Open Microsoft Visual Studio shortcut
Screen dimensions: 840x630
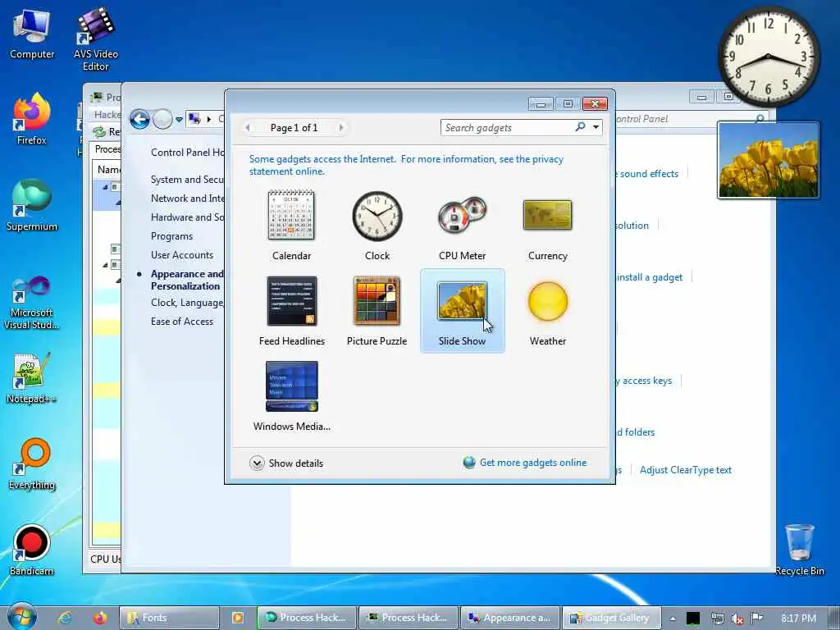coord(32,303)
